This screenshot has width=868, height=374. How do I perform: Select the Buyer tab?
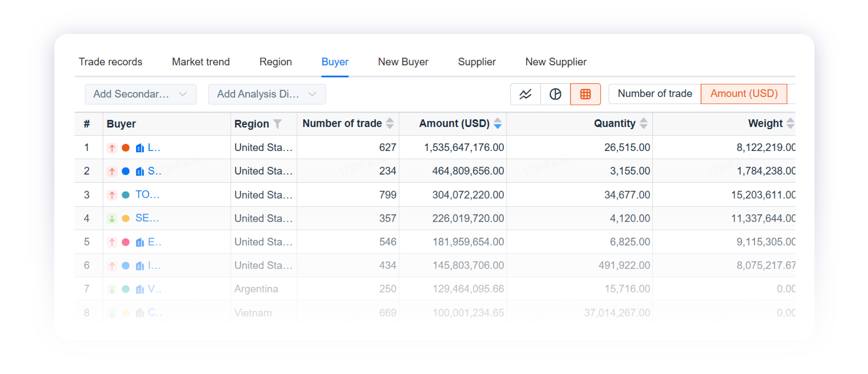[x=335, y=62]
